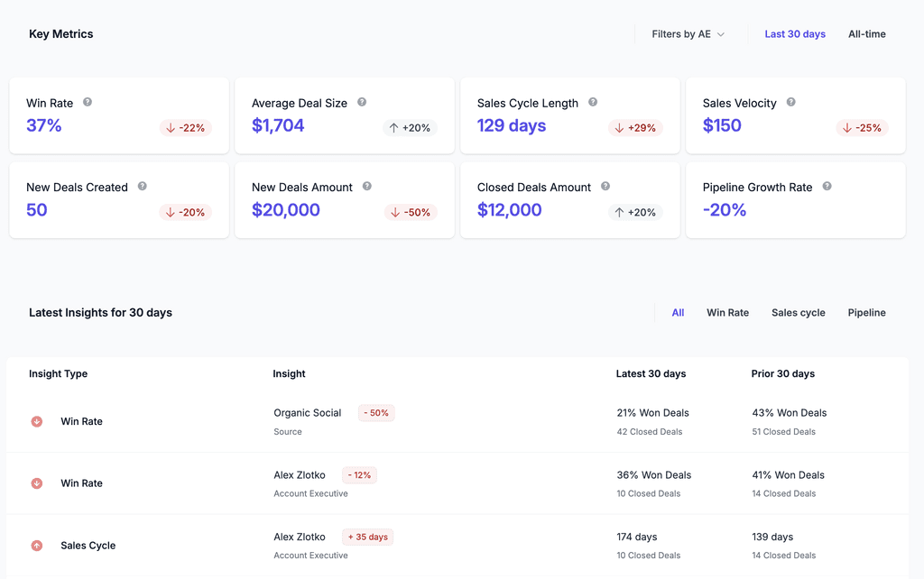This screenshot has width=924, height=579.
Task: Click the New Deals Created help icon
Action: pos(143,187)
